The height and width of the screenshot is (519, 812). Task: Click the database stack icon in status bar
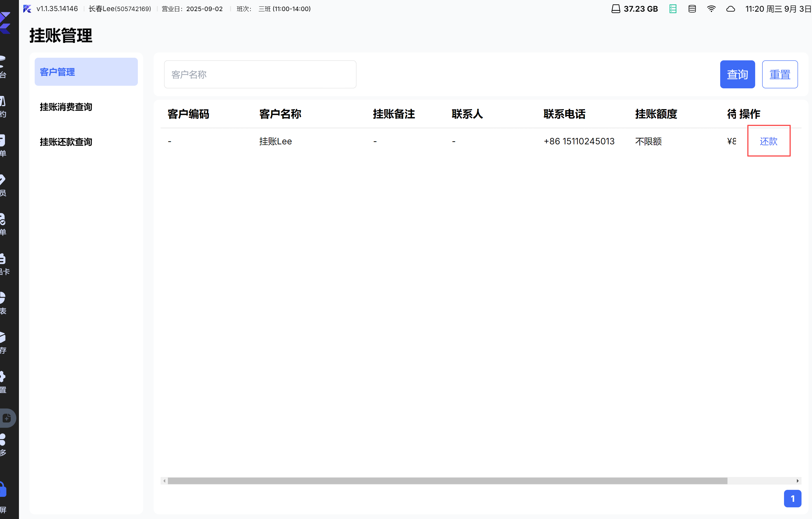click(x=692, y=9)
